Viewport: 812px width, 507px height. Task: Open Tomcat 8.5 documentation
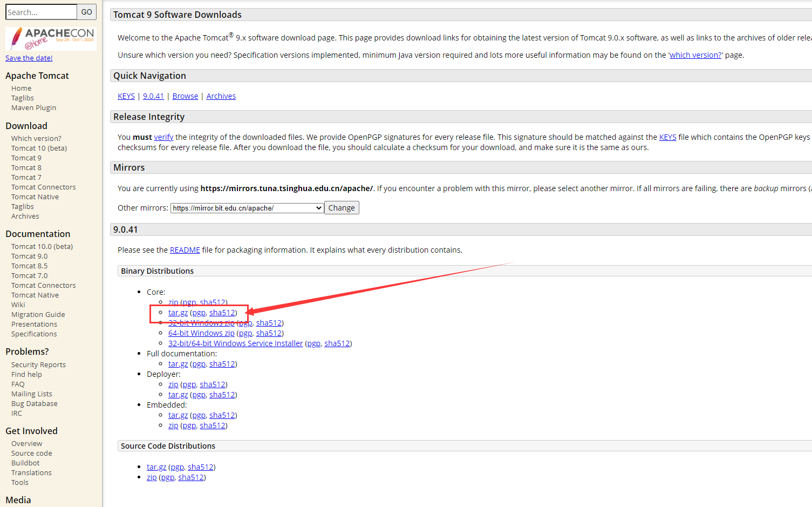click(x=29, y=266)
